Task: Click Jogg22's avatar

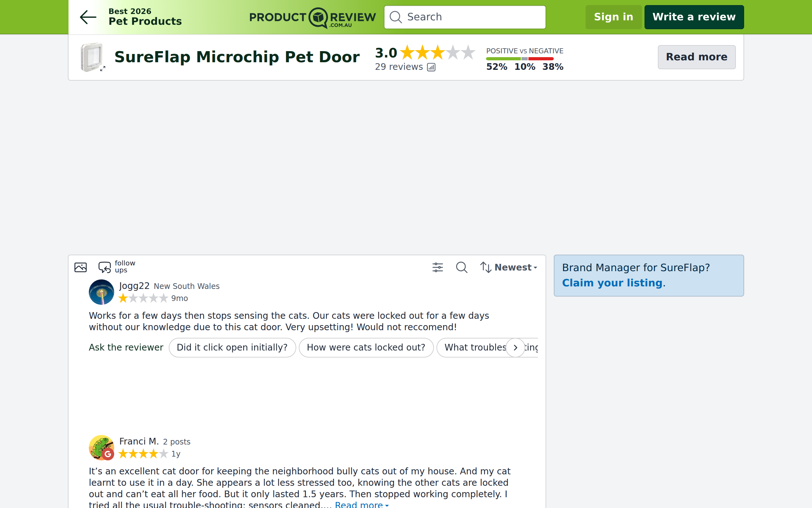Action: [101, 292]
